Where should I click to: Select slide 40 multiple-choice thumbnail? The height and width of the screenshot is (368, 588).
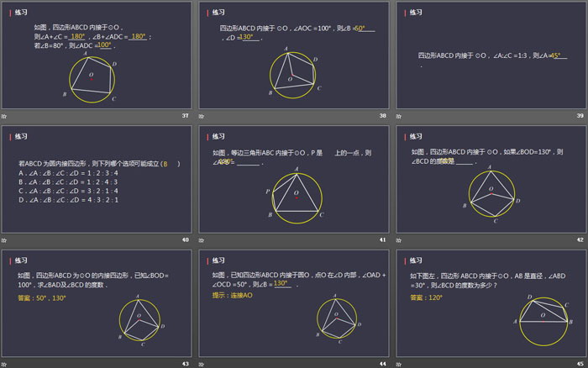[97, 179]
